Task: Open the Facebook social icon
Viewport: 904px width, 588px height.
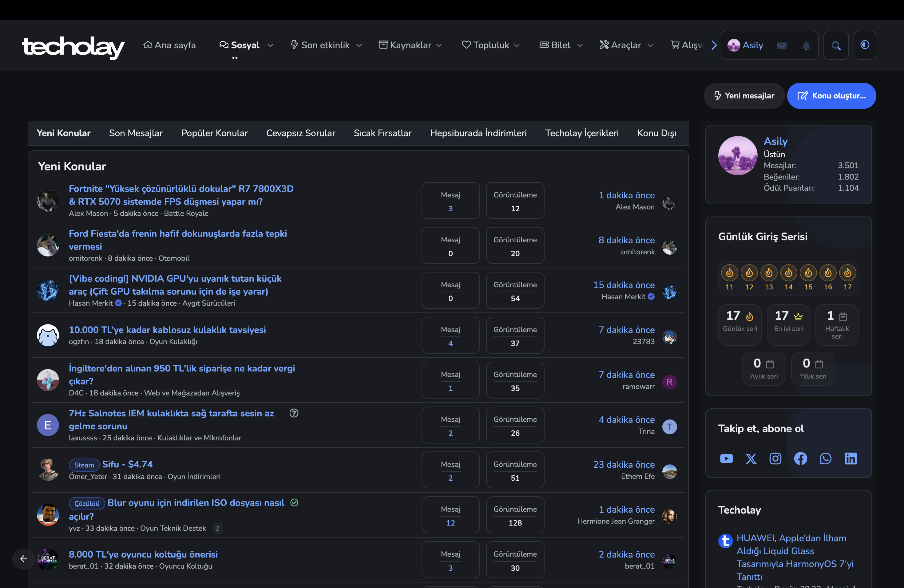Action: (x=800, y=459)
